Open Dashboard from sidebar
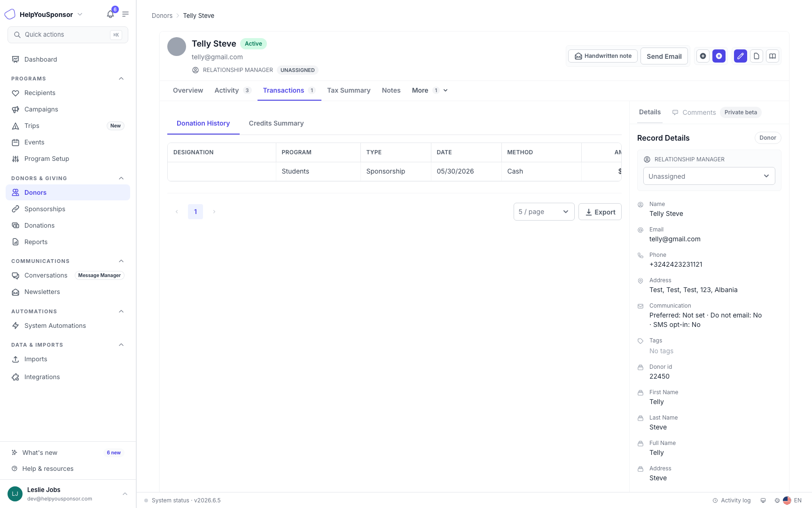812x508 pixels. click(x=68, y=59)
